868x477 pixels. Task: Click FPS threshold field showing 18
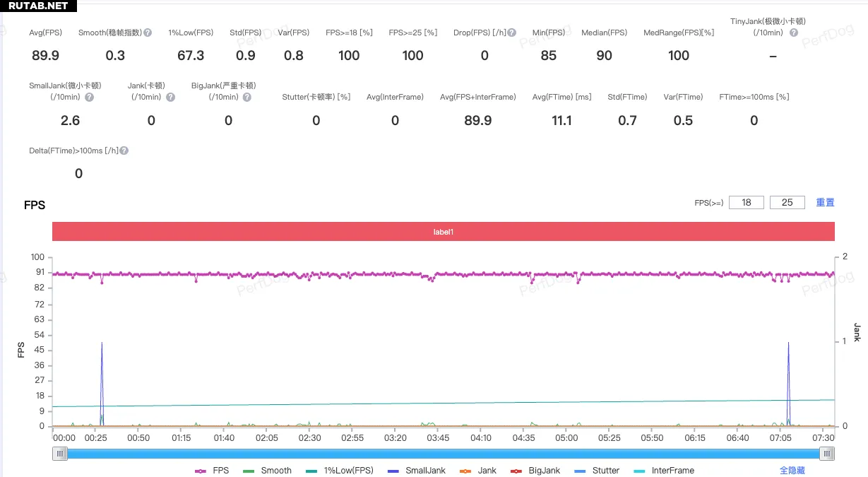pos(746,203)
